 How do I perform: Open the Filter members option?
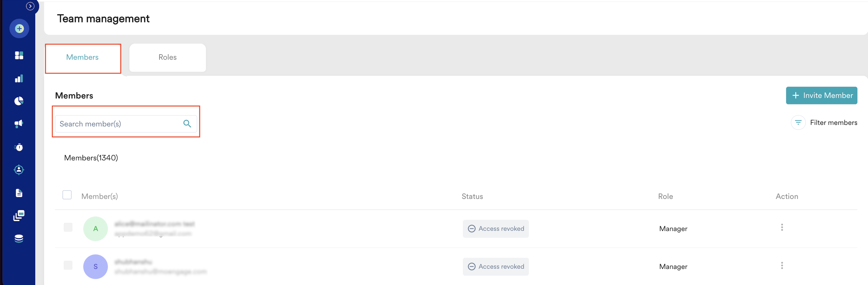[x=824, y=122]
